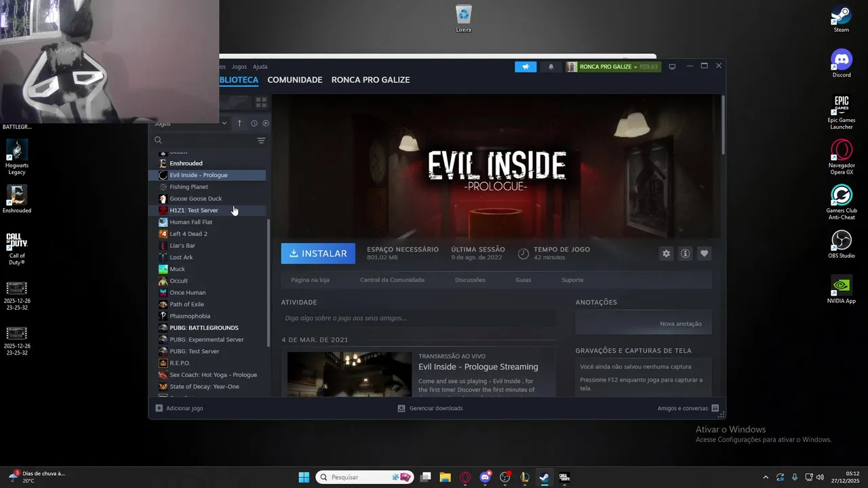This screenshot has width=868, height=488.
Task: Click the Nova anotação button
Action: click(681, 324)
